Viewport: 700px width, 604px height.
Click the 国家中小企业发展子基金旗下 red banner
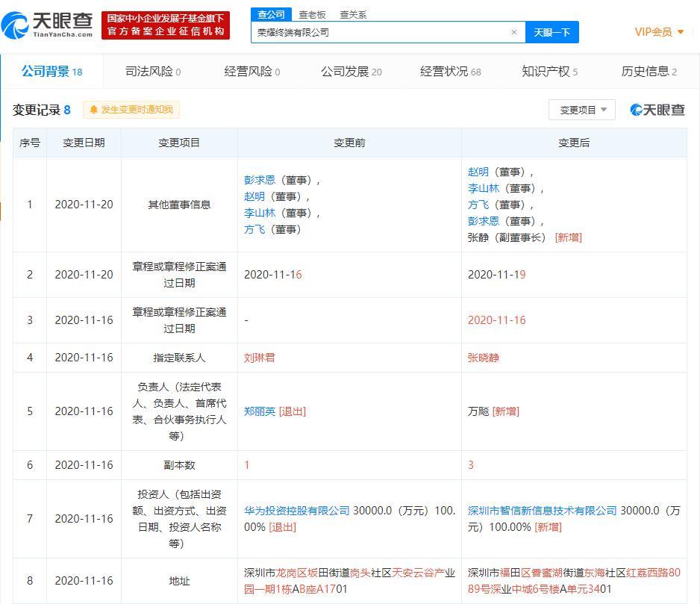click(166, 25)
